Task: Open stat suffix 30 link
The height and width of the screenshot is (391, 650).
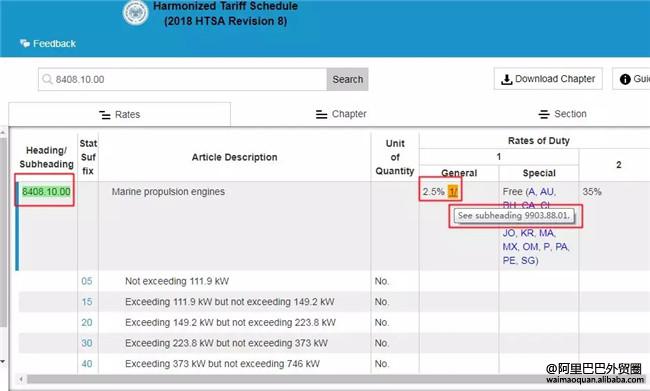Action: [87, 343]
